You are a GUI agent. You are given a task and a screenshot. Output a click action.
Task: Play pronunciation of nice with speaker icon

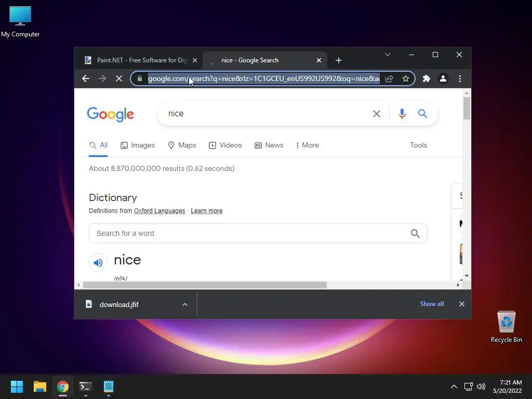(98, 262)
